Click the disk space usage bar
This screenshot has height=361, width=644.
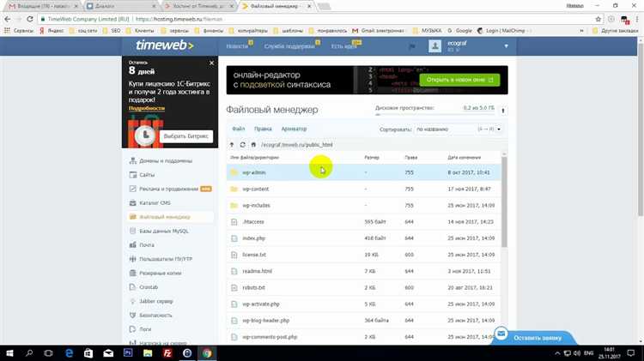coord(435,114)
